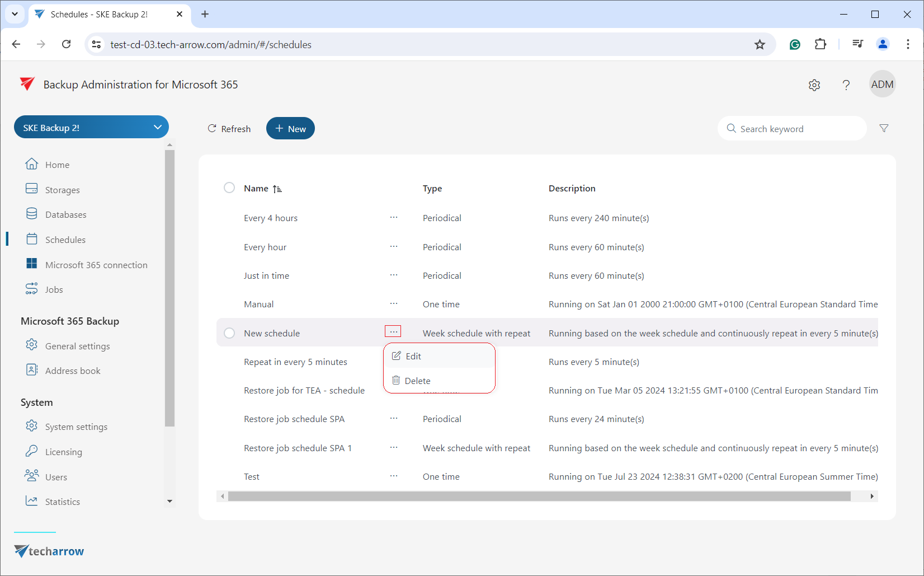924x576 pixels.
Task: Click the horizontal scrollbar under the table
Action: (x=539, y=497)
